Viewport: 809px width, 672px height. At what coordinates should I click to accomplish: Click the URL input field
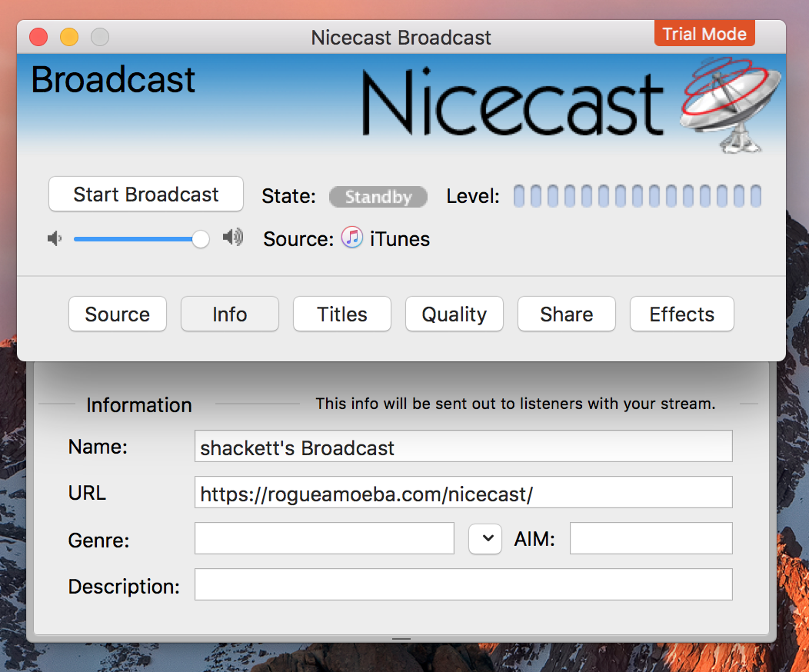tap(463, 493)
